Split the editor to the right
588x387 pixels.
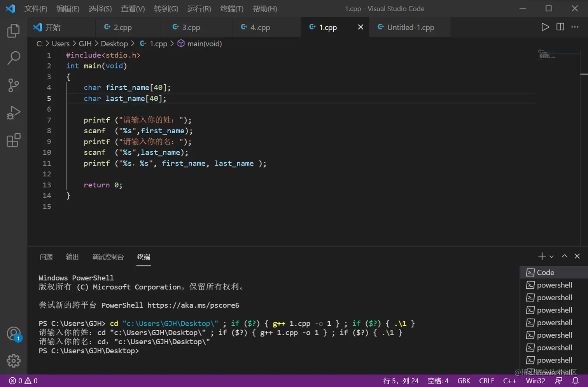[560, 27]
